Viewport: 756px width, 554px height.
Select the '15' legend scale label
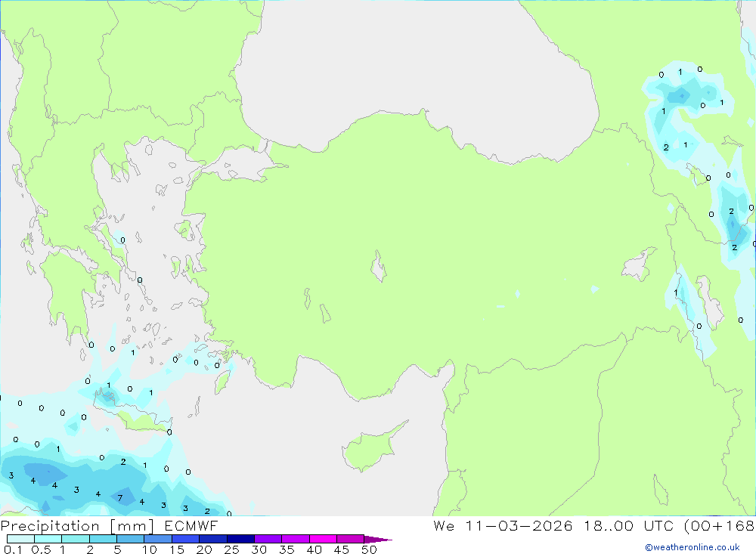tap(177, 549)
